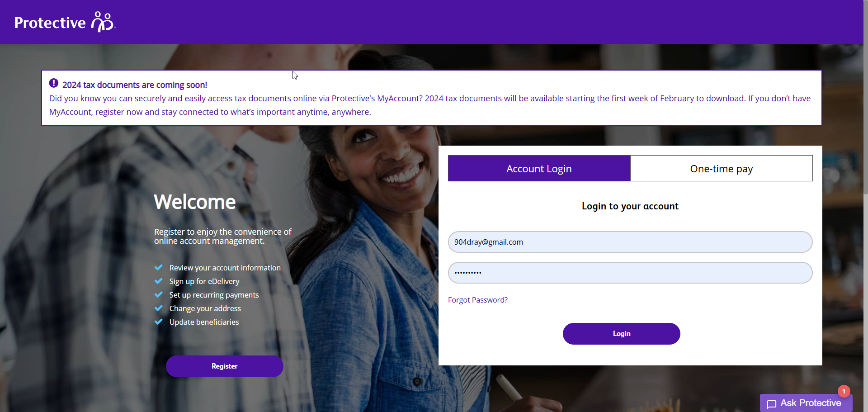Click the Register button
This screenshot has width=868, height=412.
[x=225, y=366]
